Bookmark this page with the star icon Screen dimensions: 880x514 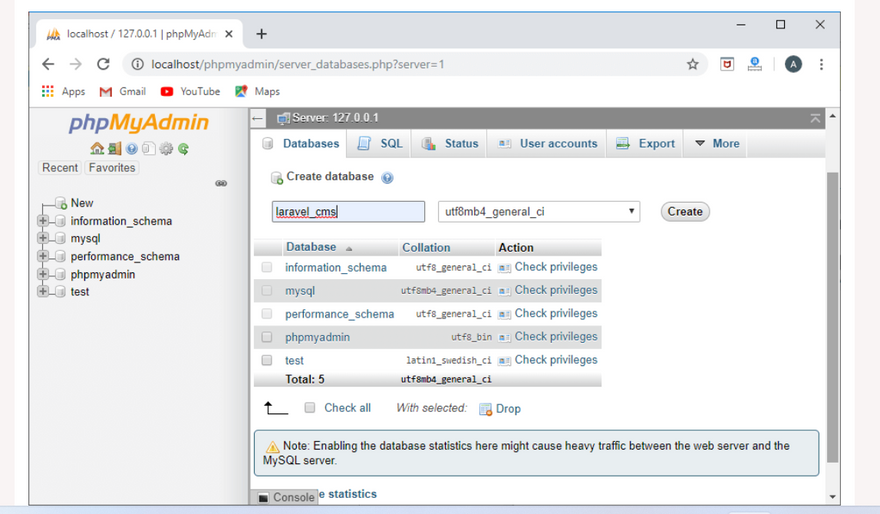(692, 64)
